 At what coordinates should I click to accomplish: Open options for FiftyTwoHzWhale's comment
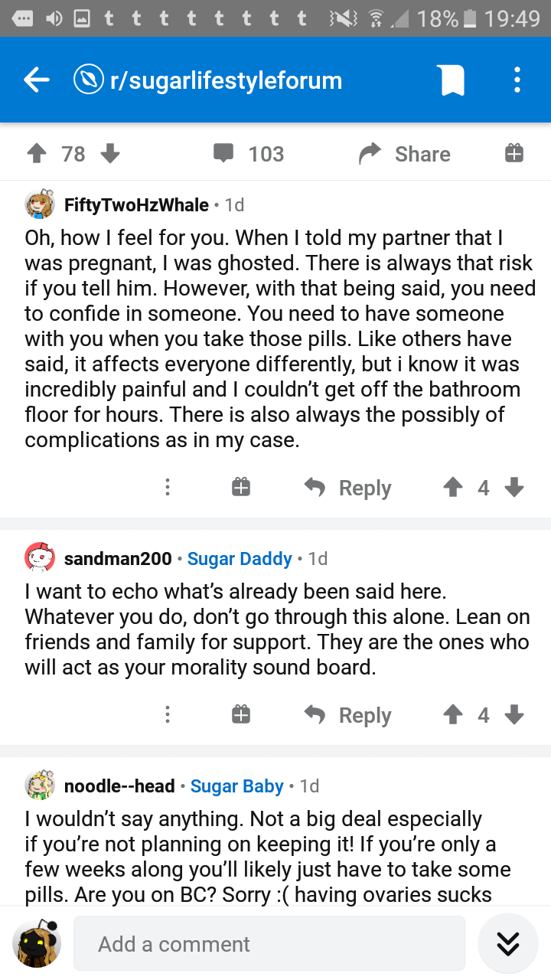(168, 488)
